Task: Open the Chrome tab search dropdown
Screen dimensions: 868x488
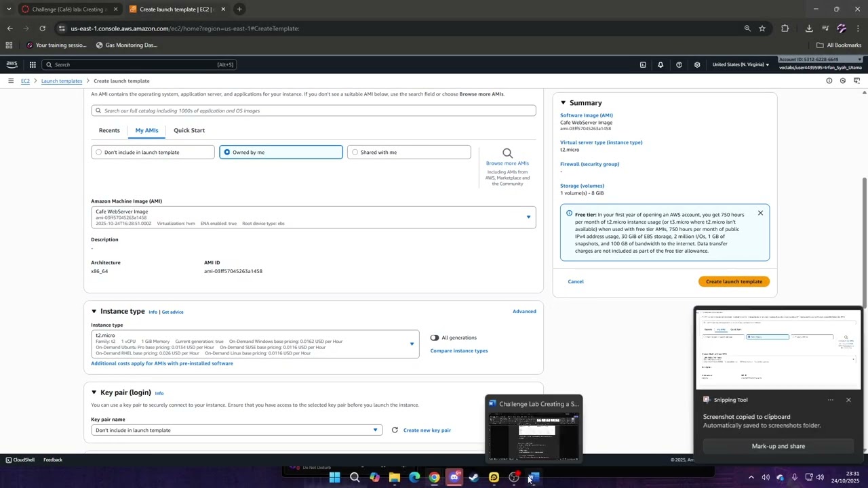Action: [8, 9]
